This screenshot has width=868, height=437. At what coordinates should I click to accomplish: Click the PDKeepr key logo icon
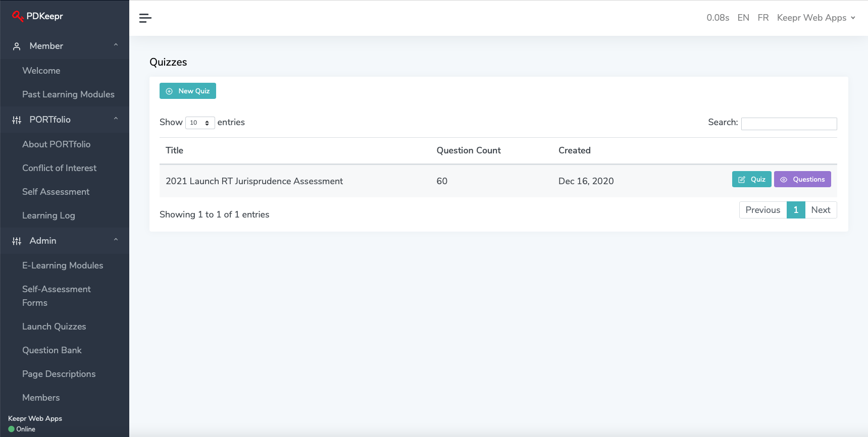18,16
